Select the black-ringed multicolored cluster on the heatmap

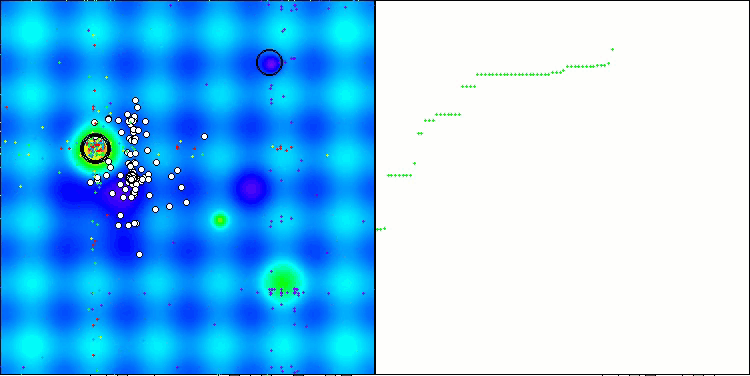pyautogui.click(x=96, y=148)
